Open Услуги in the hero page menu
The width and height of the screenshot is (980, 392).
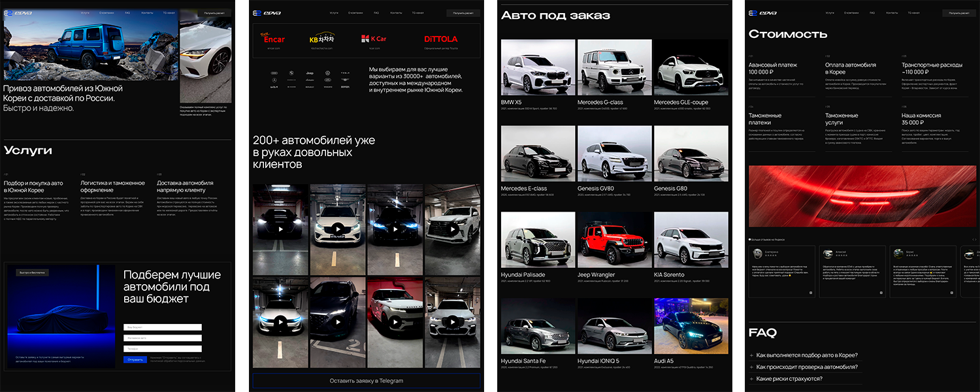pyautogui.click(x=86, y=13)
